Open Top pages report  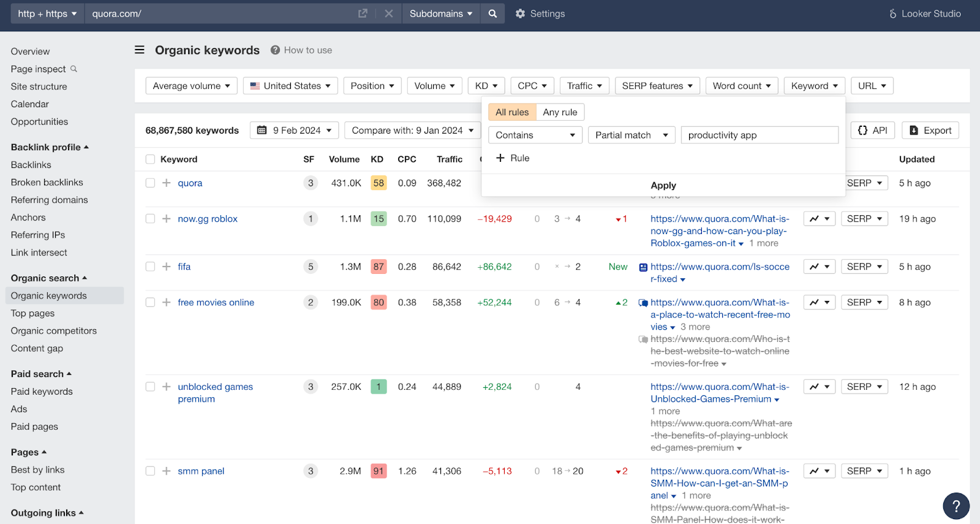tap(32, 313)
